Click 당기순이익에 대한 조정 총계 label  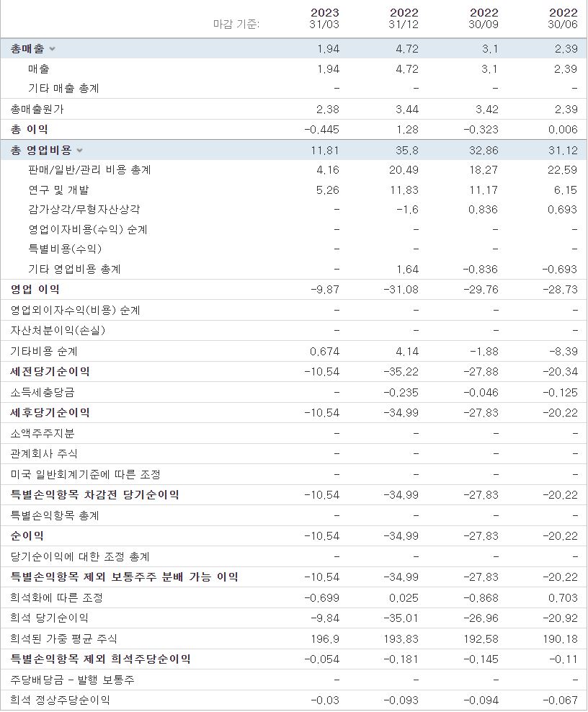click(x=80, y=556)
